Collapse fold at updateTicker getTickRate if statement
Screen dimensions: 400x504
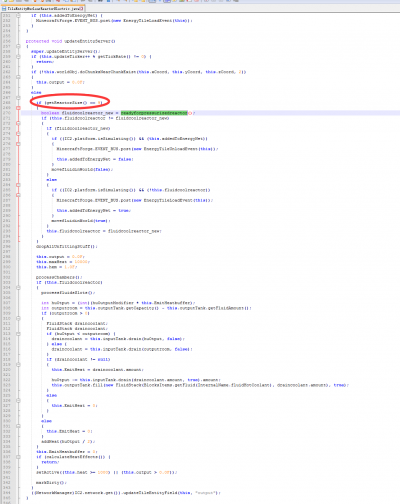coord(18,57)
